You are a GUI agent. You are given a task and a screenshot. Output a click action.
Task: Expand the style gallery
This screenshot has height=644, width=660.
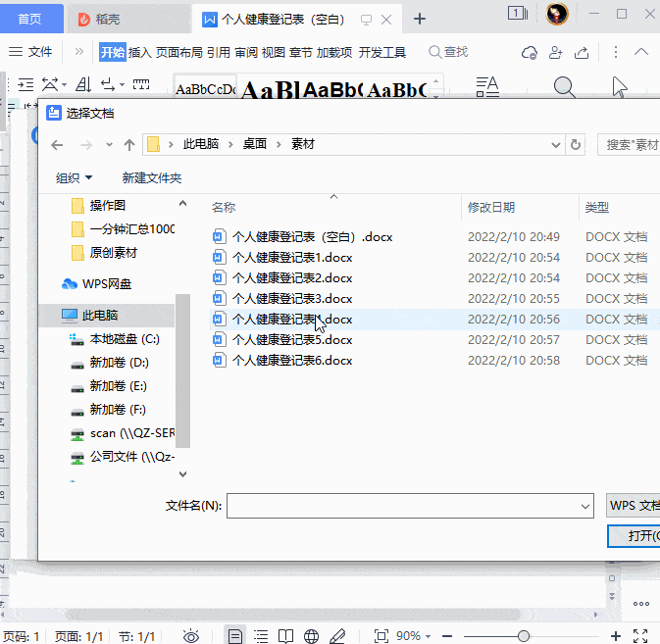pyautogui.click(x=436, y=97)
